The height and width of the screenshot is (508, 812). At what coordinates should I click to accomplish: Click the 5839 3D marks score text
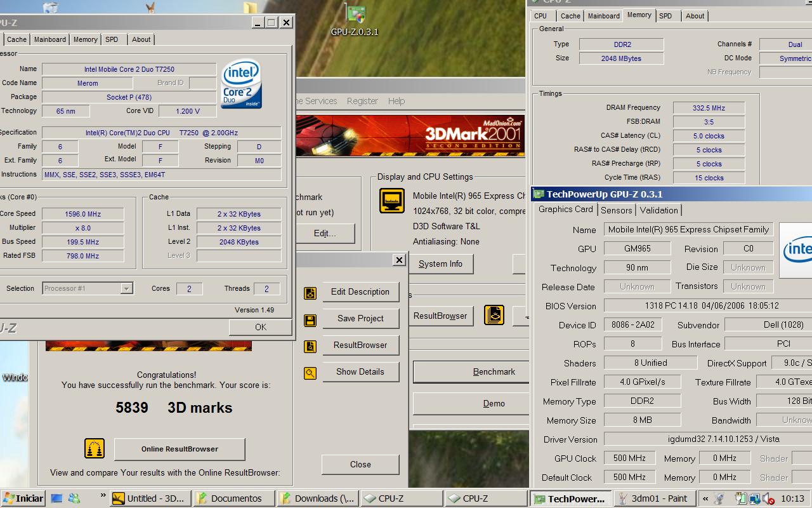[x=174, y=408]
